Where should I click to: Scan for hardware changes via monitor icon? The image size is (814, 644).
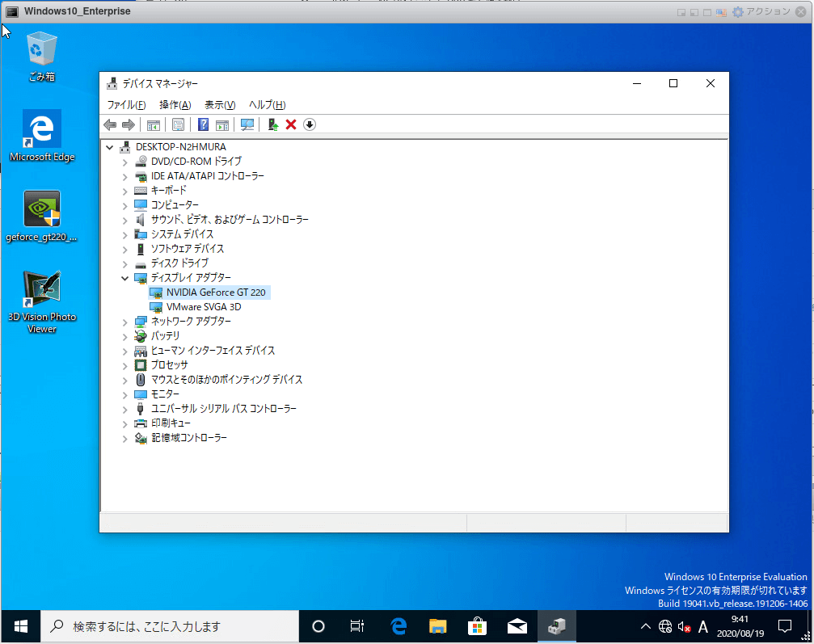247,124
